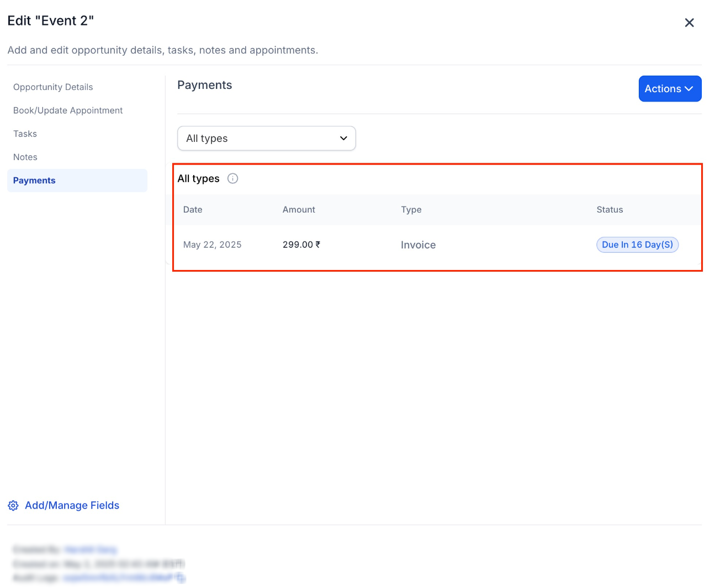Image resolution: width=715 pixels, height=588 pixels.
Task: Click the Invoice type cell
Action: (418, 245)
